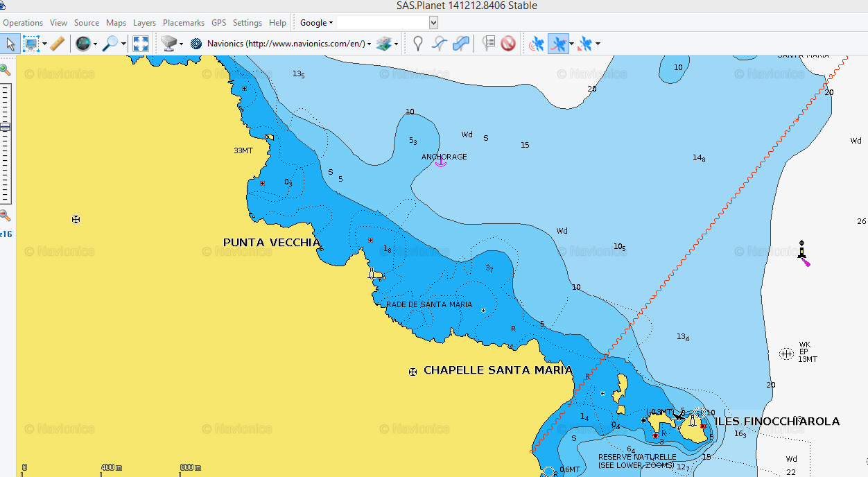This screenshot has width=868, height=477.
Task: Click the CHAPELLE SANTA MARIA map label
Action: [x=498, y=370]
